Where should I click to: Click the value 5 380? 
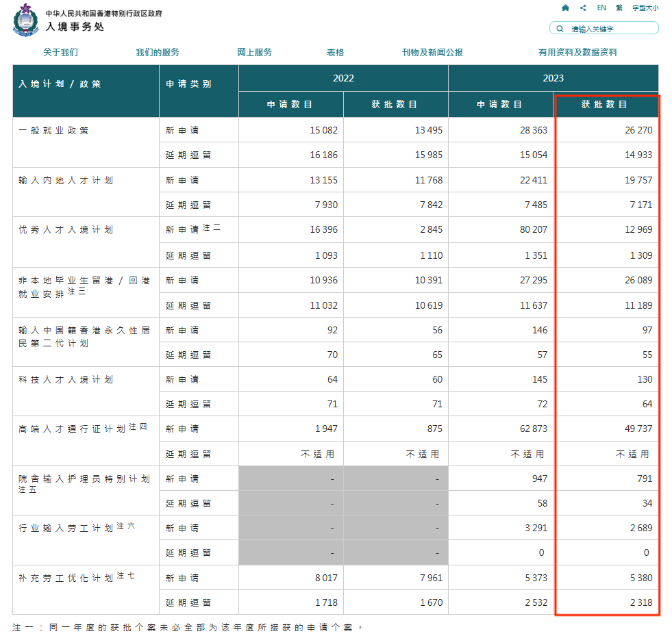point(641,578)
